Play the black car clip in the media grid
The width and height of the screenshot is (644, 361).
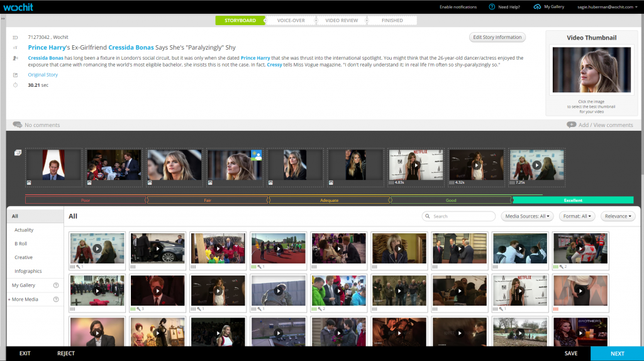tap(158, 248)
